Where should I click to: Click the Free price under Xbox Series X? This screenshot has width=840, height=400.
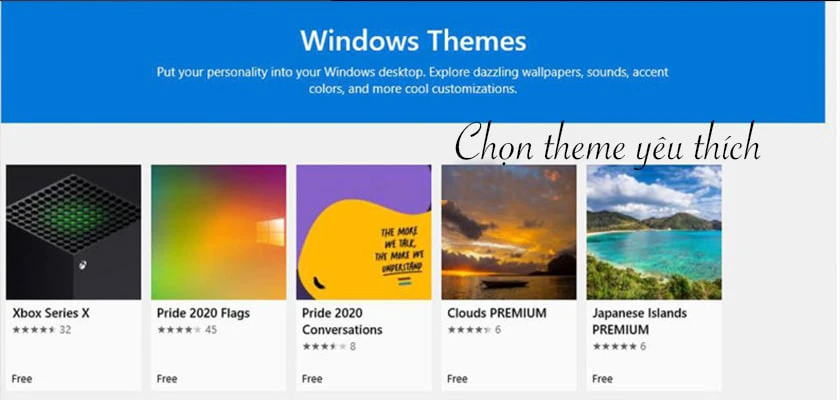(x=21, y=379)
